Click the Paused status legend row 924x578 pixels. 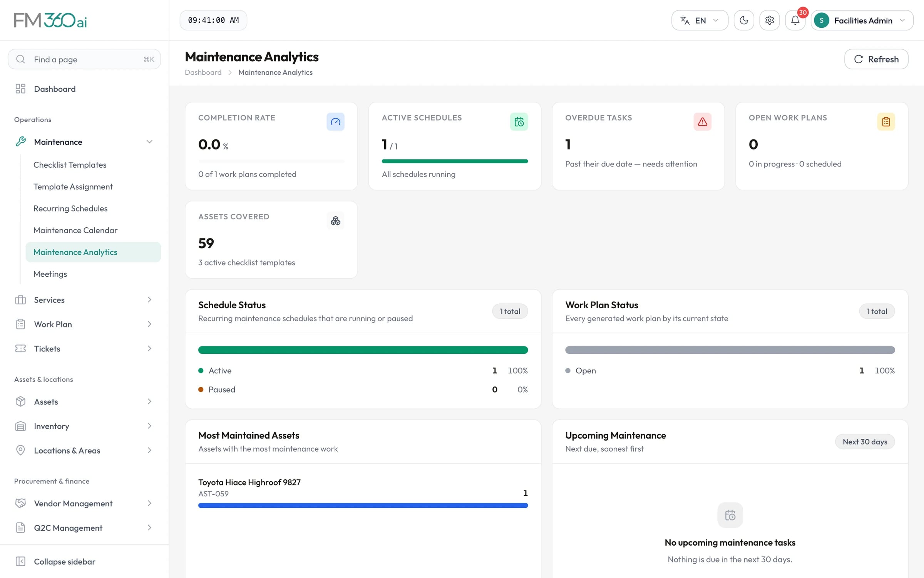(x=363, y=390)
